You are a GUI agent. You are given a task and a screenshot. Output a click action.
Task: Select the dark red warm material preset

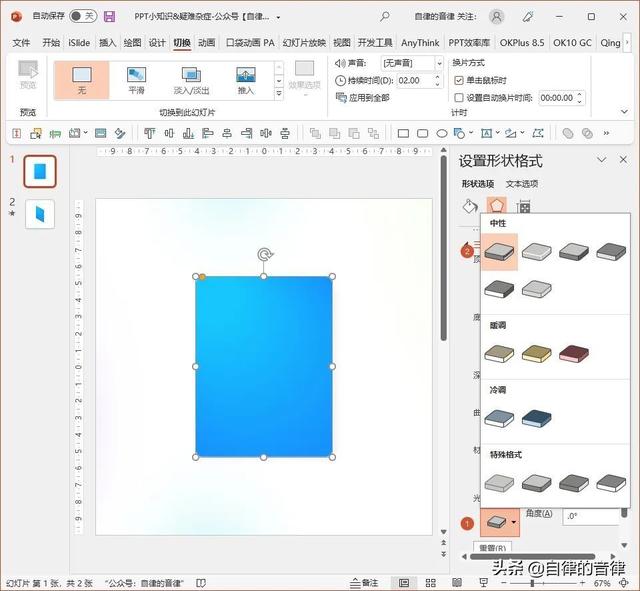573,353
